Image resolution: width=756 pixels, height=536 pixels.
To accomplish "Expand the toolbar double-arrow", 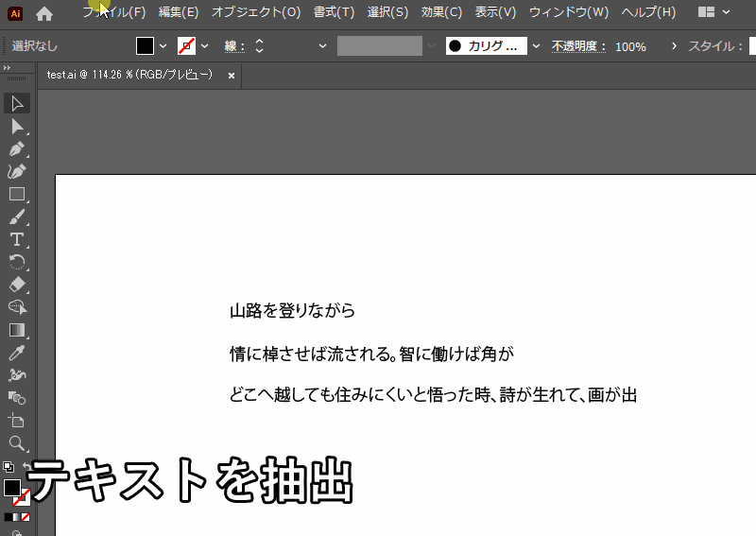I will (x=7, y=68).
